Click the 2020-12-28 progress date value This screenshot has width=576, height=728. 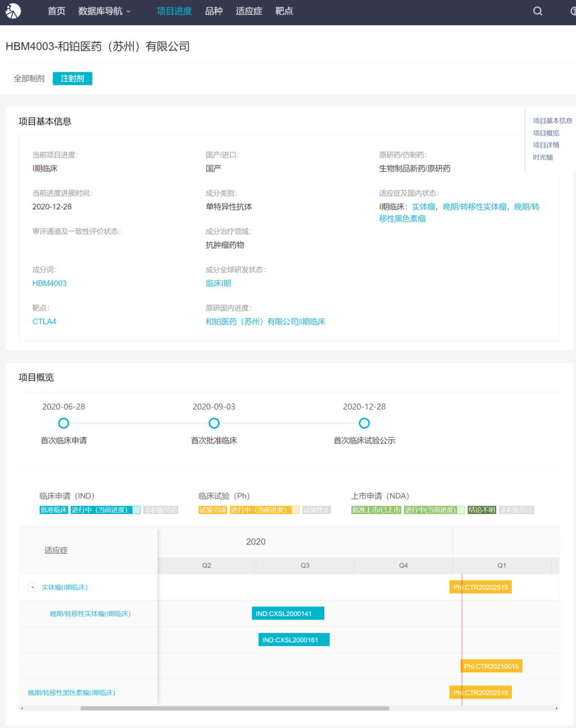click(52, 206)
